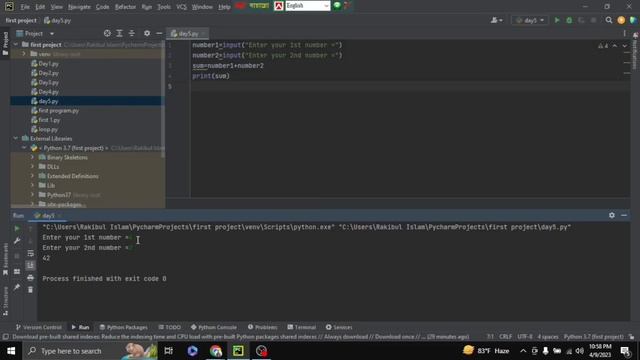Open the user account dropdown in toolbar

point(496,20)
